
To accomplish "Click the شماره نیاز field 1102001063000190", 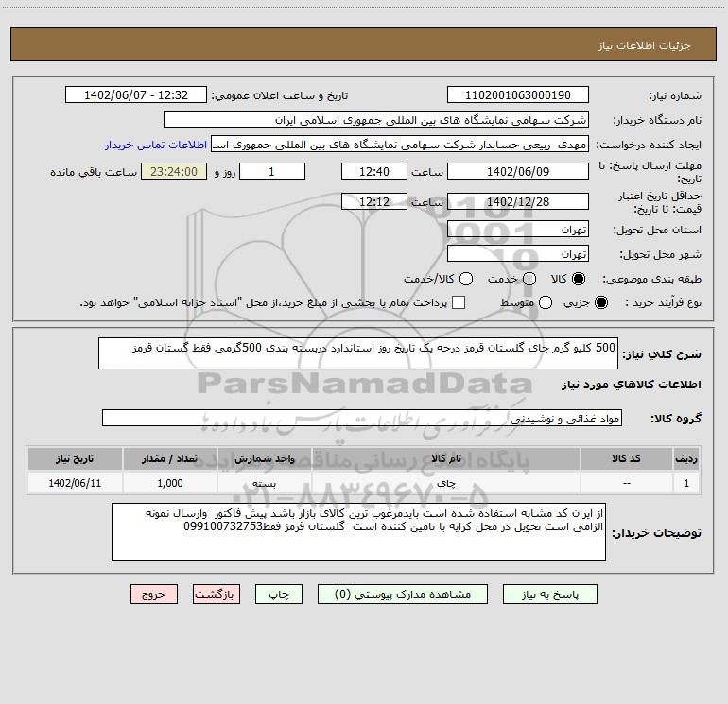I will pyautogui.click(x=518, y=95).
